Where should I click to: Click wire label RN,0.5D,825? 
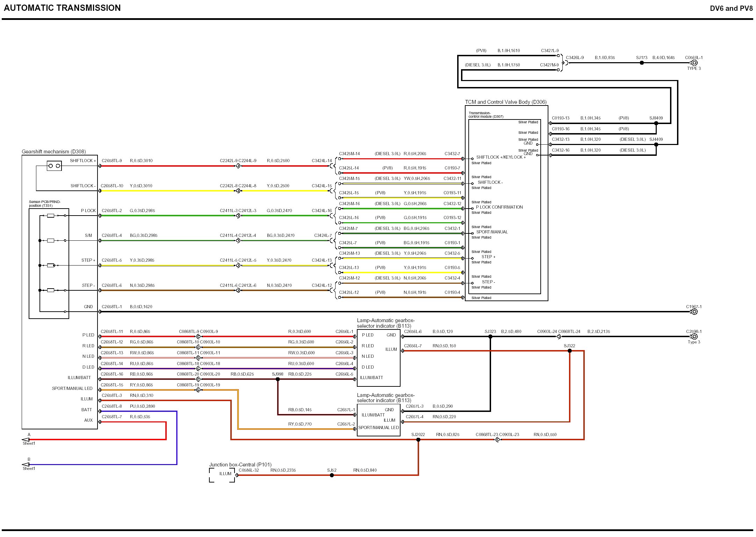pos(448,435)
